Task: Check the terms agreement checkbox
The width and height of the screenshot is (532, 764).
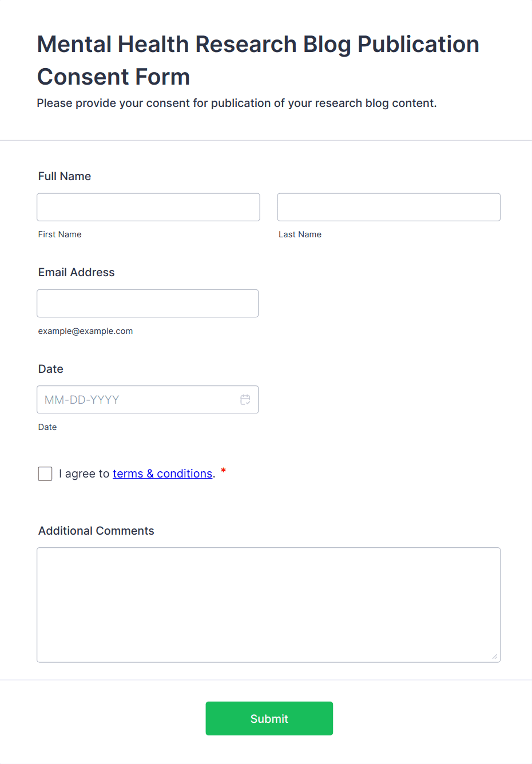Action: [45, 473]
